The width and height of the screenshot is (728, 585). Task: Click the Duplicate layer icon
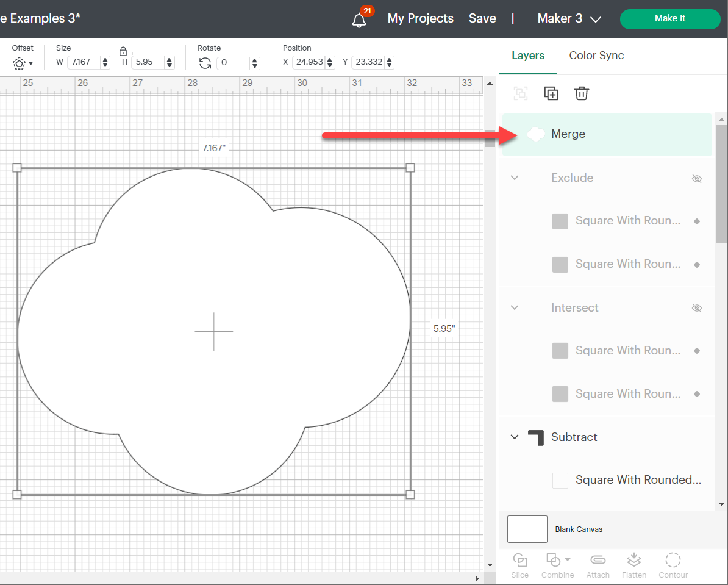point(551,93)
